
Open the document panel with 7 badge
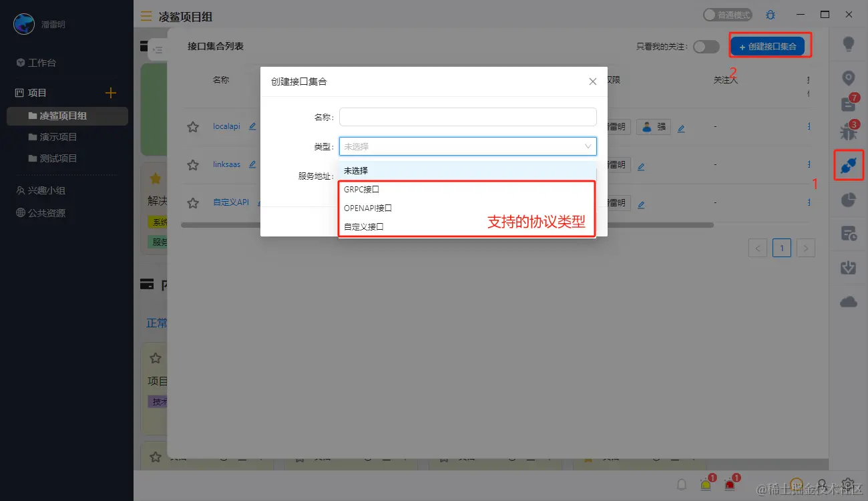[849, 104]
